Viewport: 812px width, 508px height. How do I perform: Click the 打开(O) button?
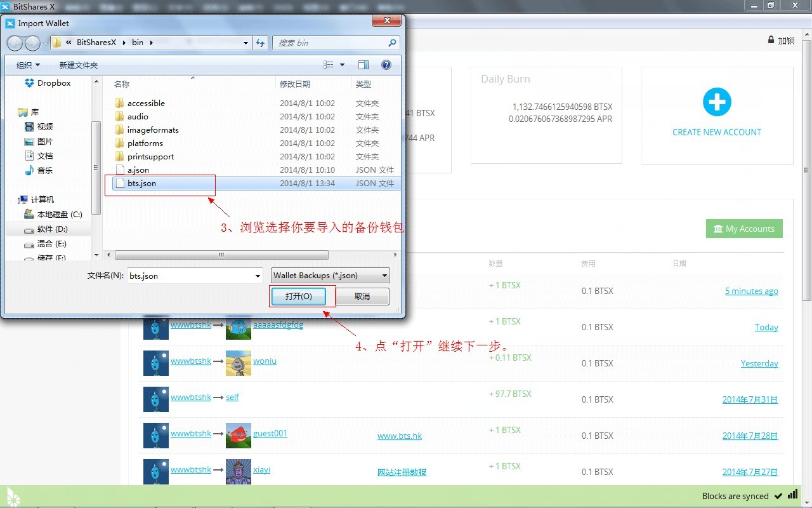(x=298, y=297)
